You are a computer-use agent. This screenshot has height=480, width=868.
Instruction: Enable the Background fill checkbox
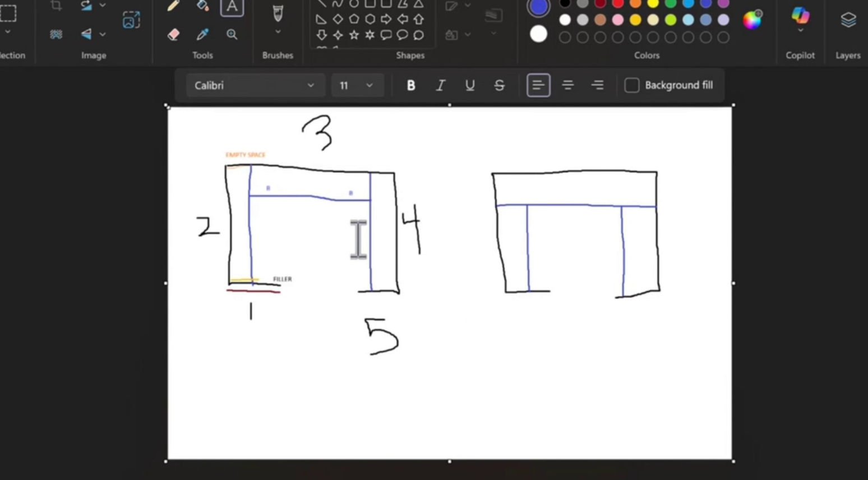632,85
